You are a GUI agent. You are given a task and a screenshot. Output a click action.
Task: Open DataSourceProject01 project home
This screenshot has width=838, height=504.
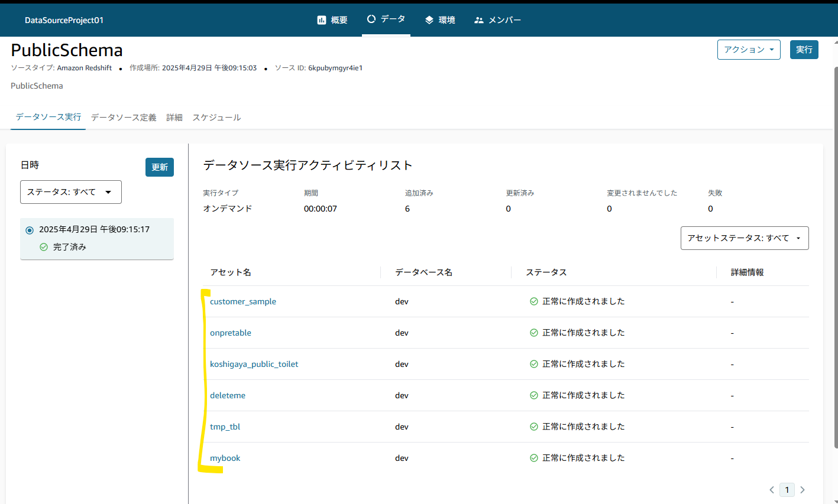(x=64, y=20)
